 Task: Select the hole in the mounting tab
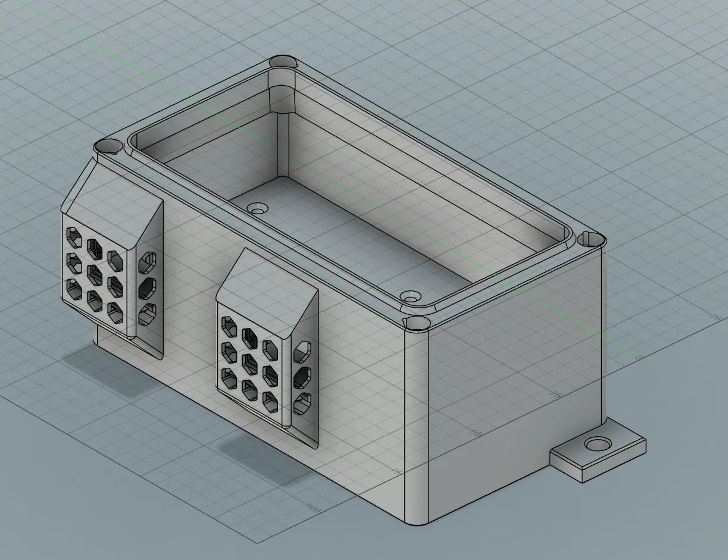[x=598, y=444]
